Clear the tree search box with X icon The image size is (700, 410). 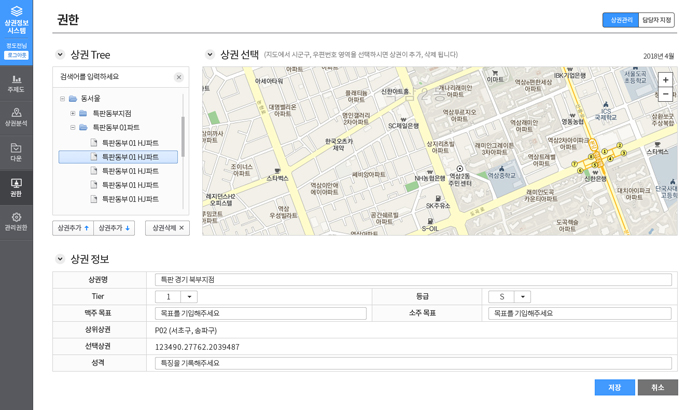click(x=179, y=77)
